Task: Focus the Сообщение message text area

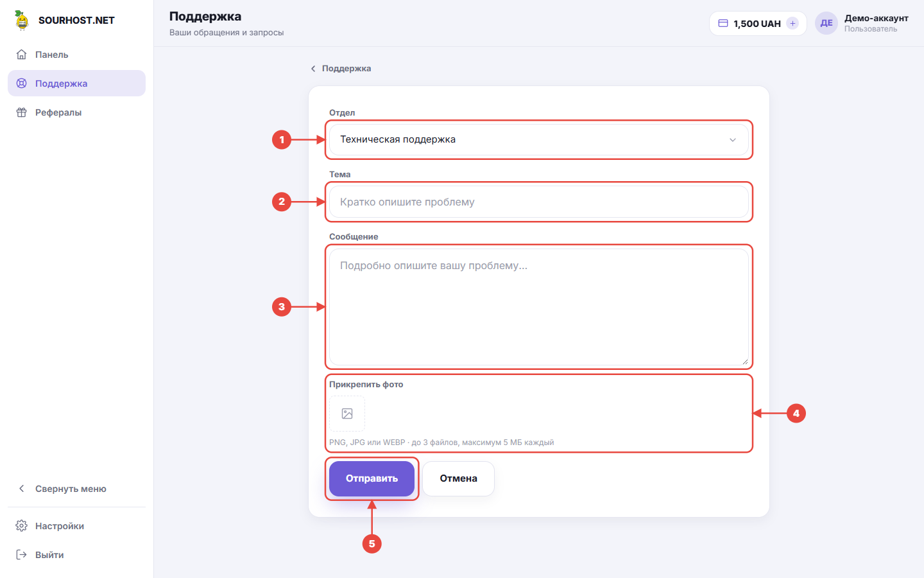Action: tap(539, 307)
